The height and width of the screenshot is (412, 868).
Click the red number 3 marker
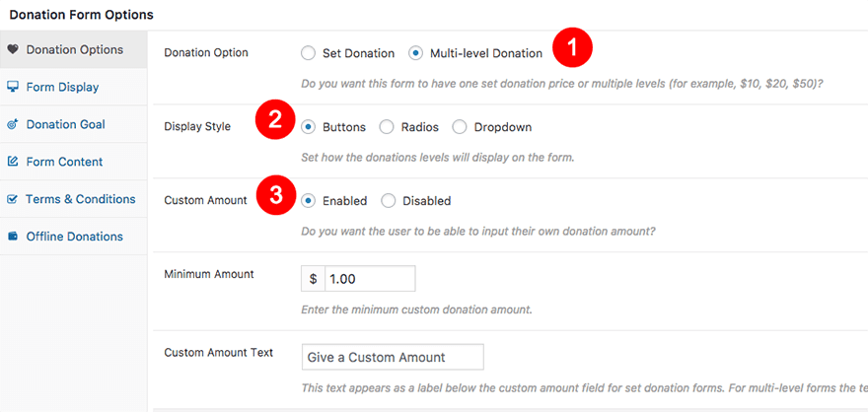coord(274,195)
